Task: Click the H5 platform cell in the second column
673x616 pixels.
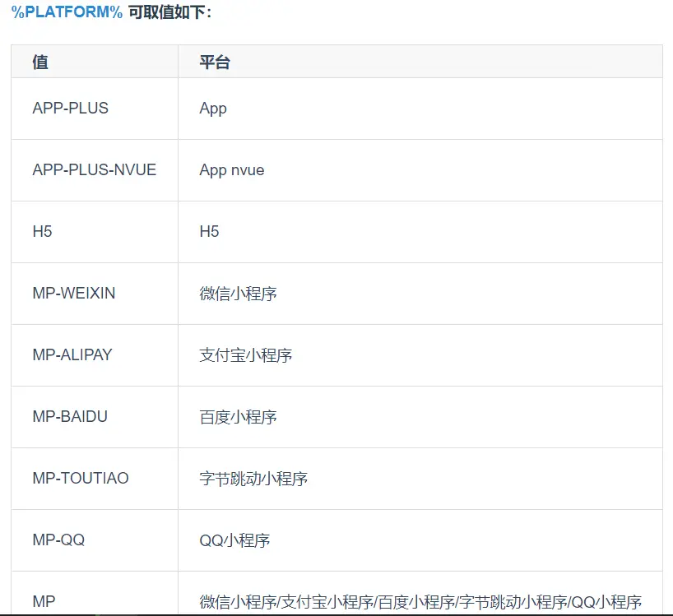Action: click(420, 232)
